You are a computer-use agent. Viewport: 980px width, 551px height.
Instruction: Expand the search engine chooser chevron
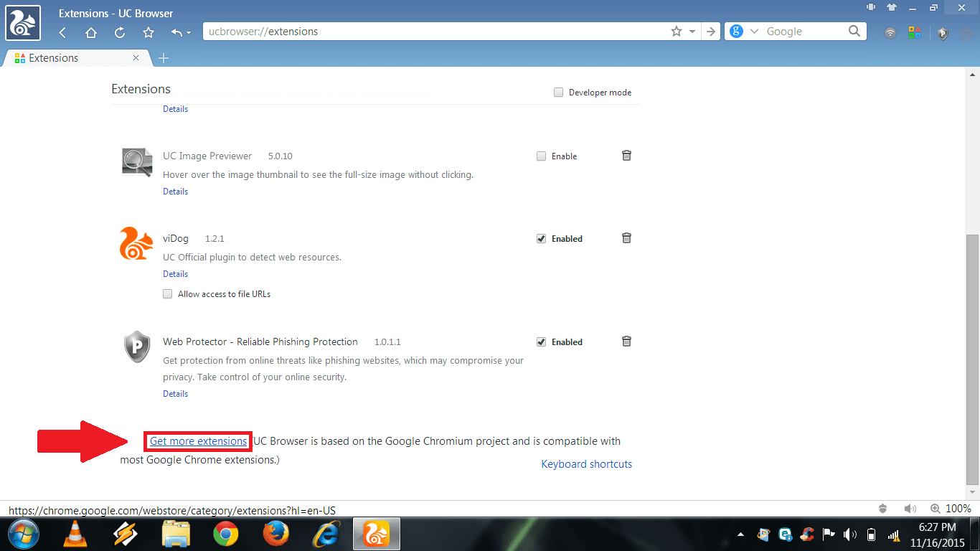coord(754,32)
